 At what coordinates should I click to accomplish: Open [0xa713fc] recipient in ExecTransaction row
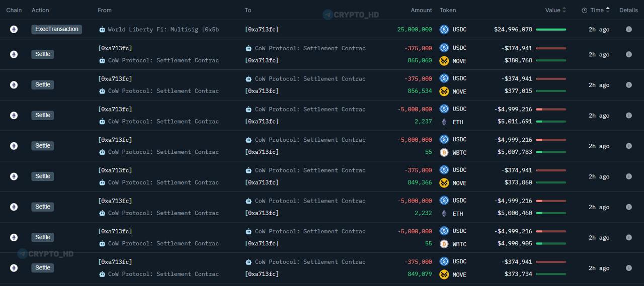[x=262, y=30]
